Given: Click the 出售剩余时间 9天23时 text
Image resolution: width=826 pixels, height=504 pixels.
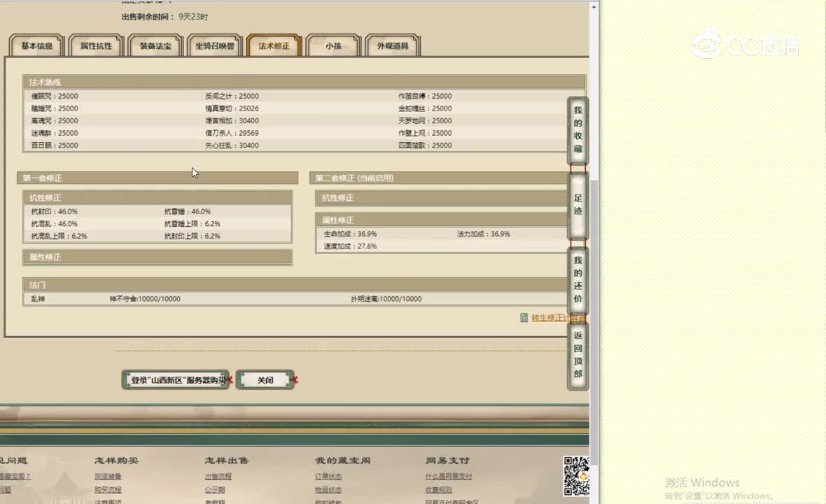Looking at the screenshot, I should click(x=165, y=17).
